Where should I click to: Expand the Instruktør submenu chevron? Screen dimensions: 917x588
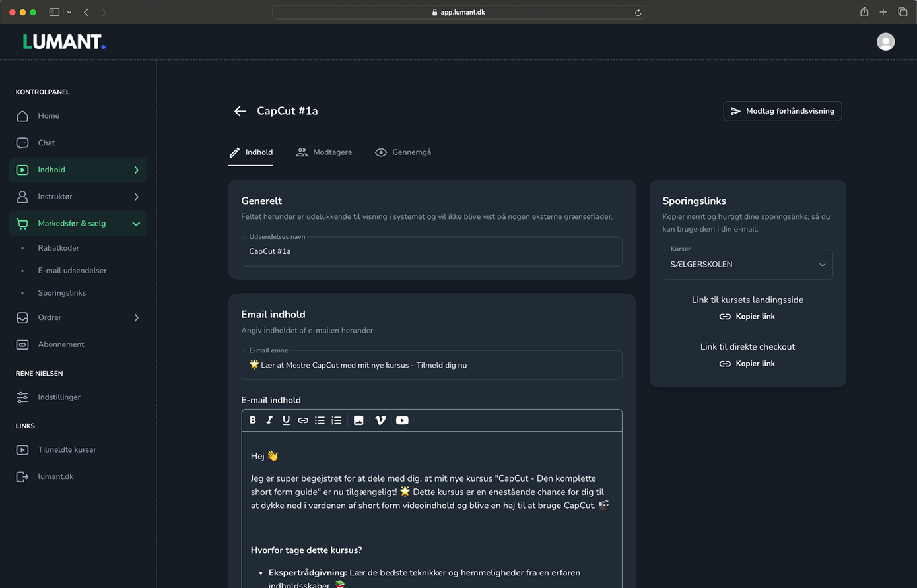(x=136, y=197)
